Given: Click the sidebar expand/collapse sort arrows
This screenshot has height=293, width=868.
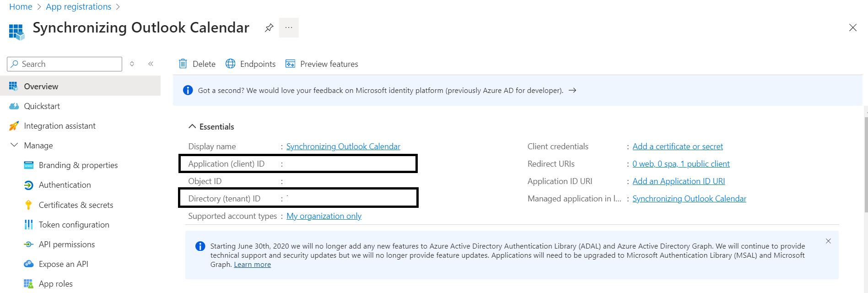Looking at the screenshot, I should tap(132, 64).
